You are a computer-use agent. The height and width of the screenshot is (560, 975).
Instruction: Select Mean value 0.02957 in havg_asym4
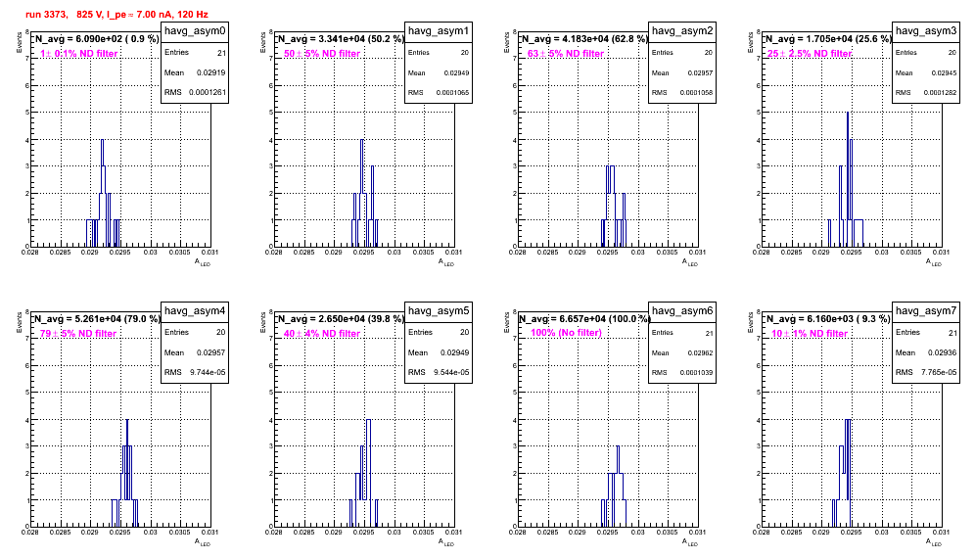[211, 352]
